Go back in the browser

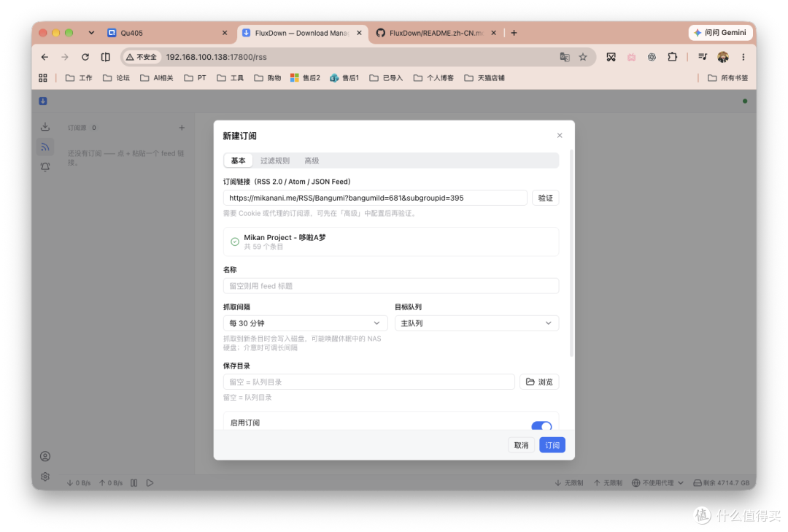pyautogui.click(x=45, y=57)
